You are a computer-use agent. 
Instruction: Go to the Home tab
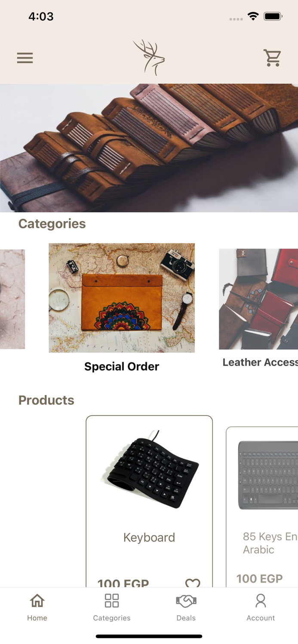click(37, 608)
